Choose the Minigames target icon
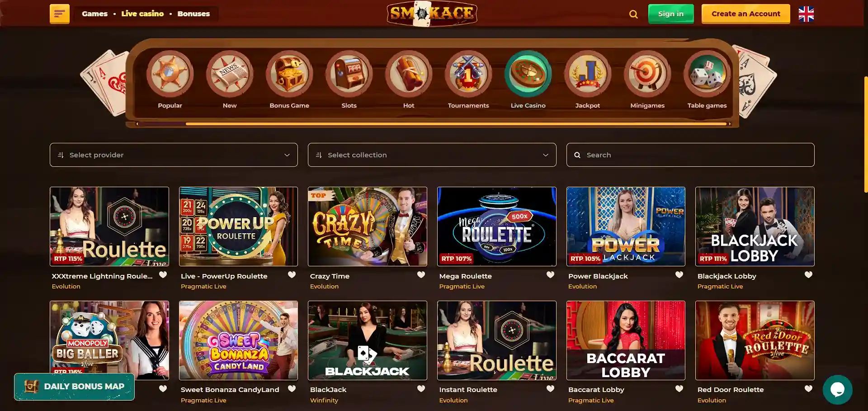Screen dimensions: 868x411 click(647, 74)
